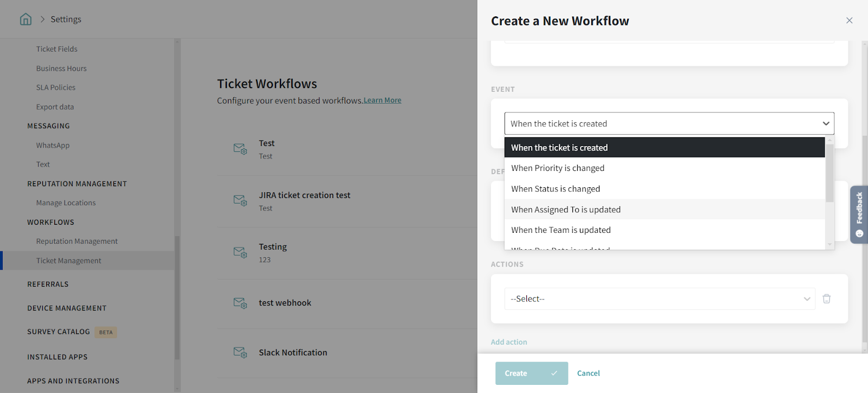Click the JIRA ticket creation test icon
The height and width of the screenshot is (393, 868).
[x=240, y=200]
